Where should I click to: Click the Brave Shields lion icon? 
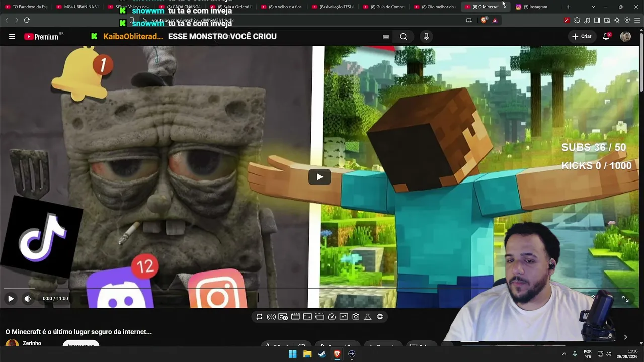tap(484, 20)
